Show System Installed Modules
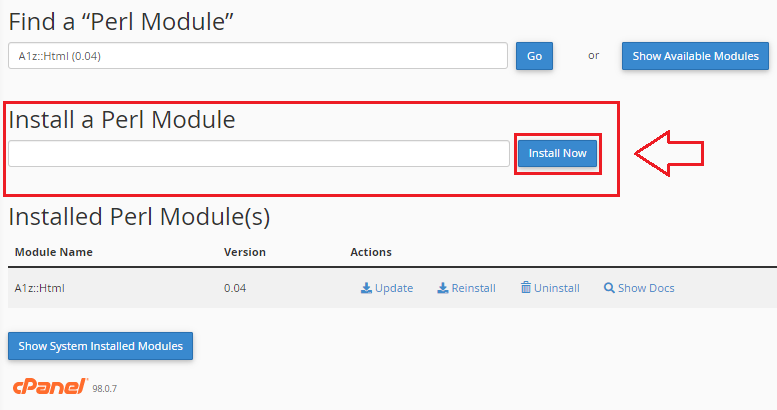The height and width of the screenshot is (410, 777). tap(100, 346)
